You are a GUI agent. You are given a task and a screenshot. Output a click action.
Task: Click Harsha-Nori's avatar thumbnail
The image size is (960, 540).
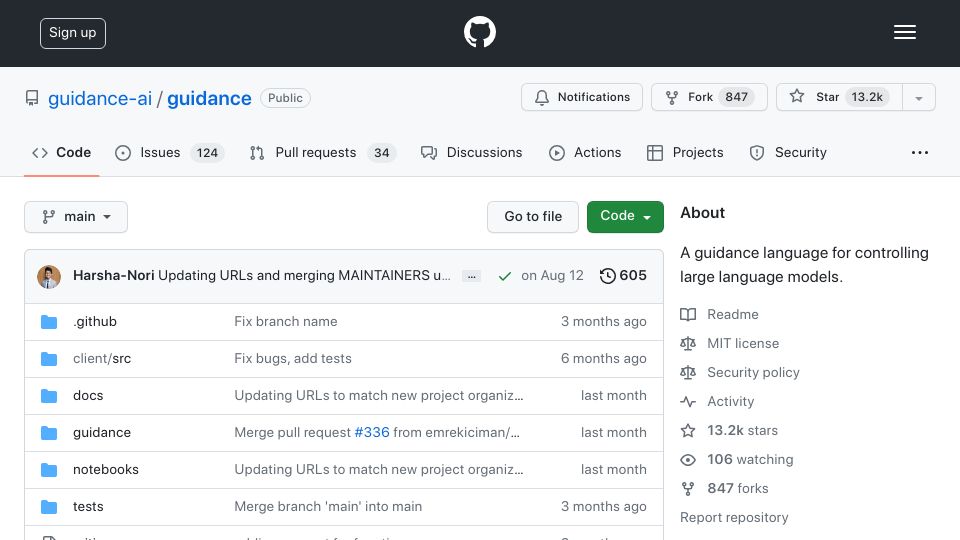pos(49,277)
